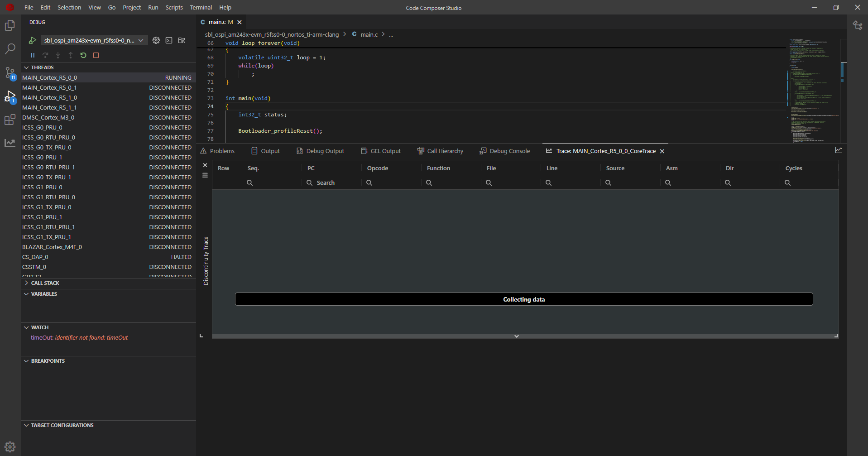
Task: Click the PC column Search field
Action: [x=331, y=182]
